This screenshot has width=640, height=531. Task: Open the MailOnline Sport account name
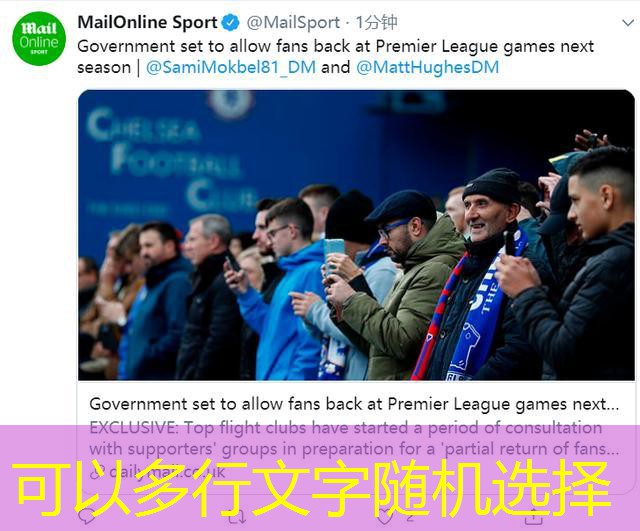tap(147, 22)
